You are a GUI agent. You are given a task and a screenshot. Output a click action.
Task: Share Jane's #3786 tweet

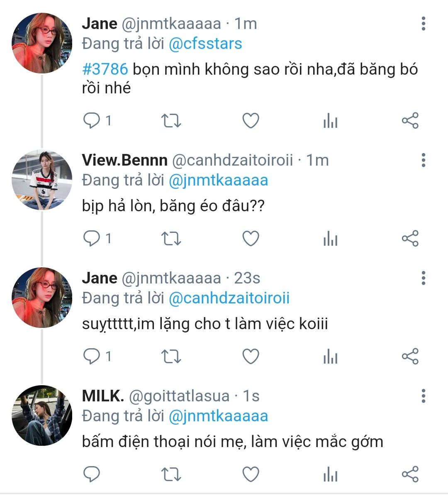(x=410, y=121)
